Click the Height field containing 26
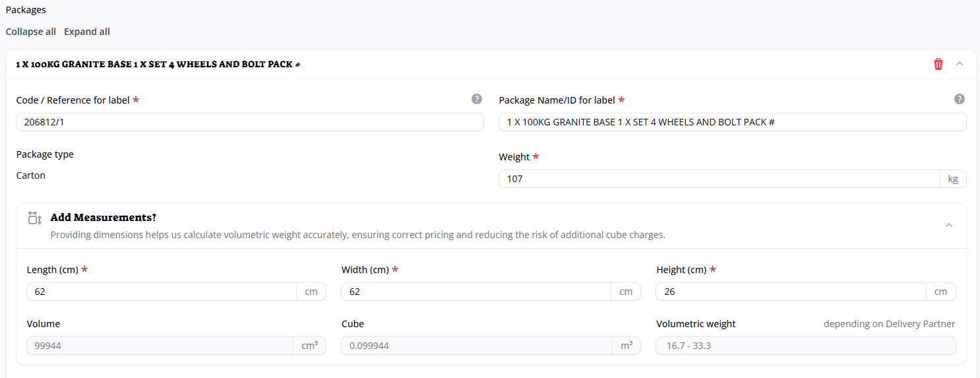Screen dimensions: 980x378 [x=791, y=292]
